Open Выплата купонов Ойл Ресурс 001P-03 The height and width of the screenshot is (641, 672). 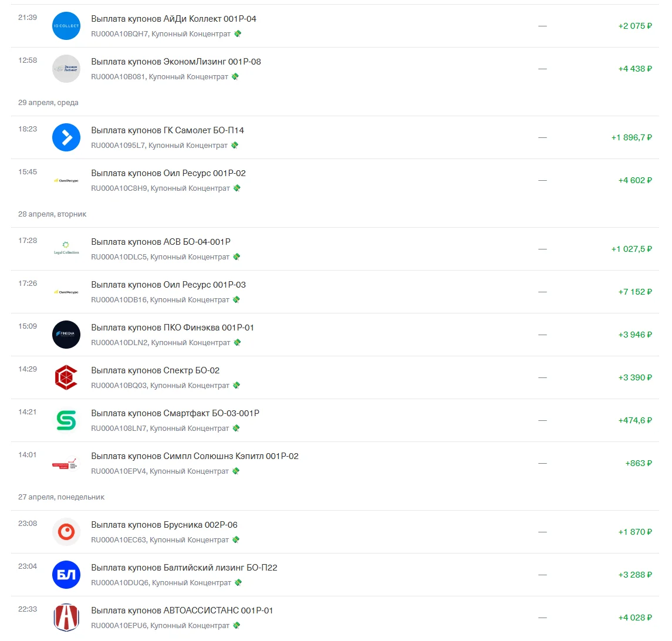click(168, 285)
